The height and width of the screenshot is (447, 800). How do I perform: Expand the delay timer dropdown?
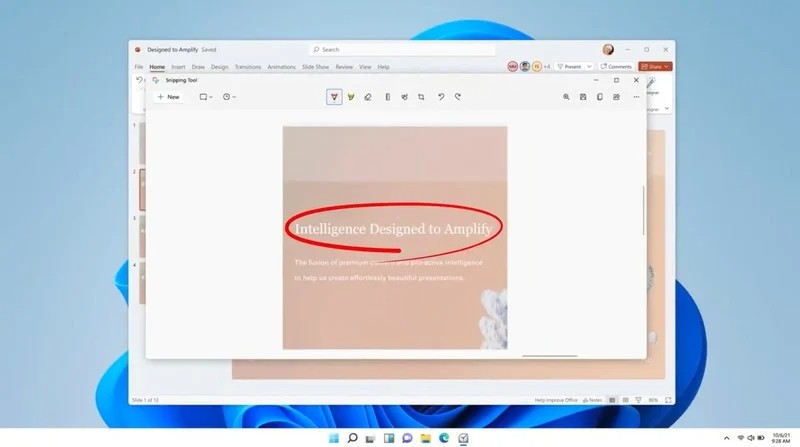click(230, 97)
